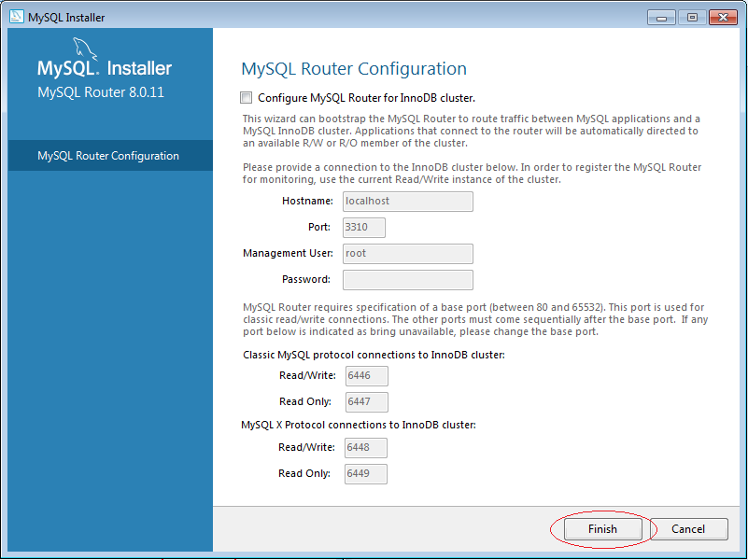The height and width of the screenshot is (560, 748).
Task: Click Classic protocol Read/Write port 6446 field
Action: [x=366, y=376]
